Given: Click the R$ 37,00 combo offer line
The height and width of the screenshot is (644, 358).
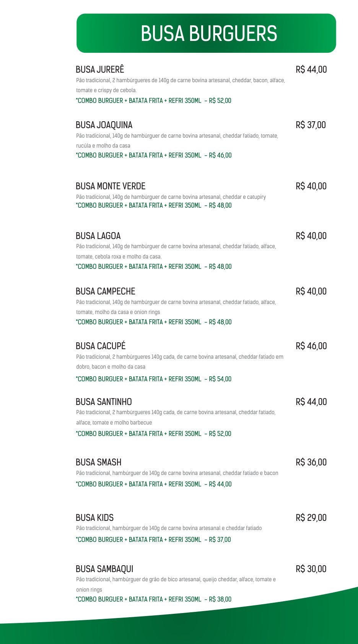Looking at the screenshot, I should click(x=153, y=540).
